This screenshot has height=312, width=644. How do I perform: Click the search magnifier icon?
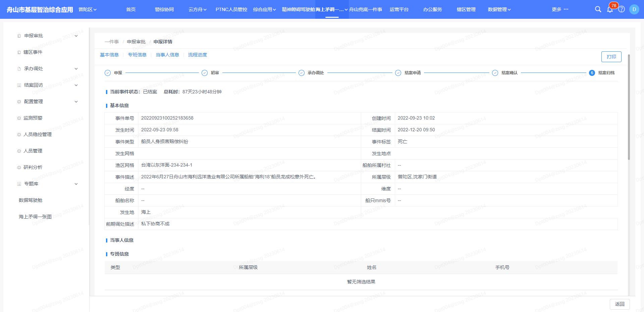598,9
